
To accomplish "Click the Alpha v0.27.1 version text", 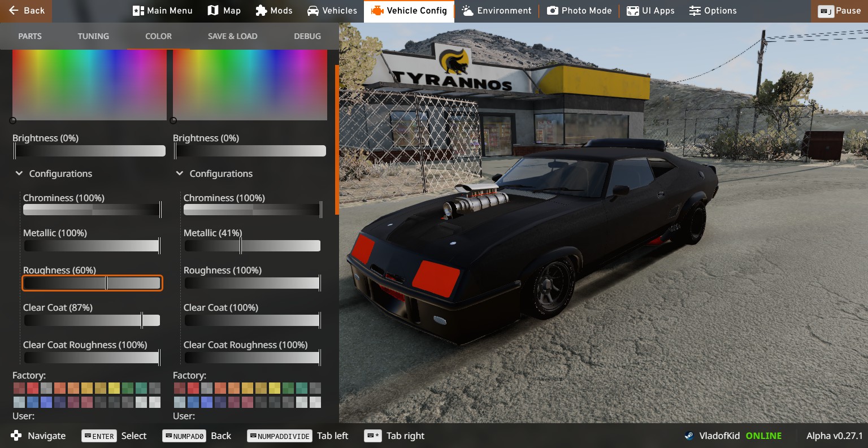I will coord(835,436).
